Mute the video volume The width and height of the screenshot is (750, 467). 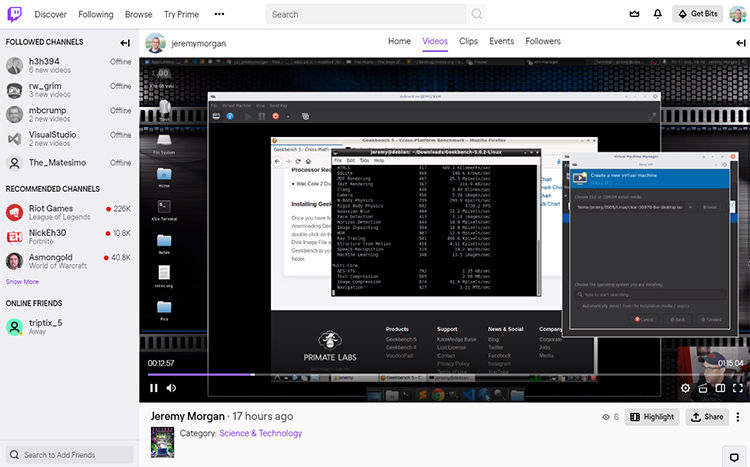(171, 388)
